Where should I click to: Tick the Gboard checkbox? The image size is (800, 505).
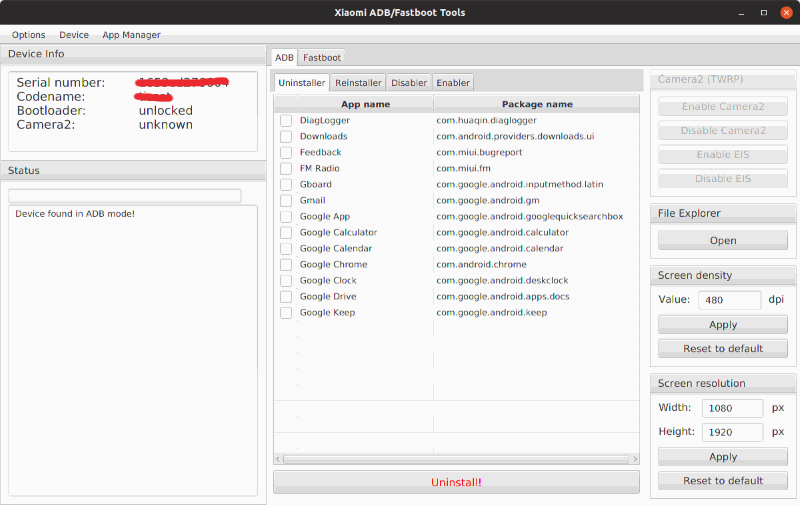286,184
